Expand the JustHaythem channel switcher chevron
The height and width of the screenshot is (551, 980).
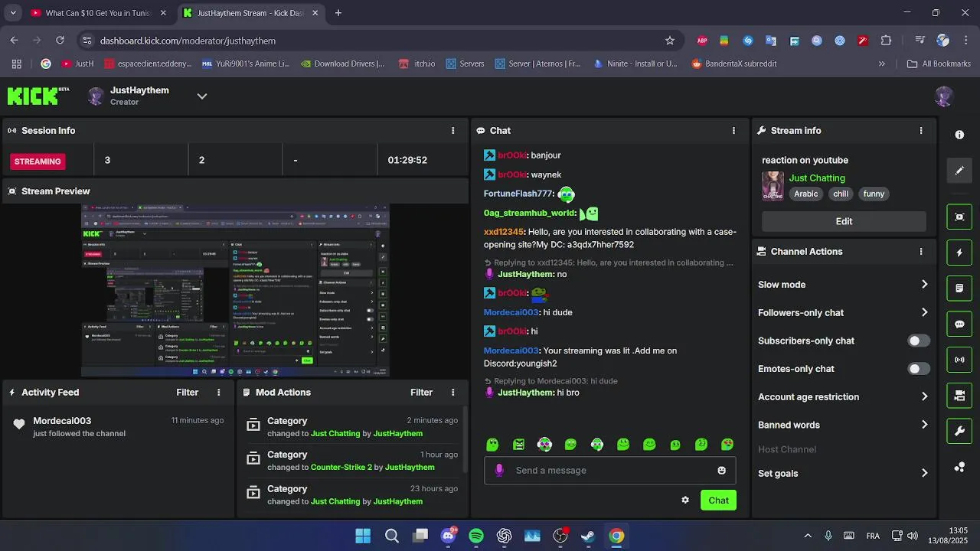pyautogui.click(x=202, y=96)
